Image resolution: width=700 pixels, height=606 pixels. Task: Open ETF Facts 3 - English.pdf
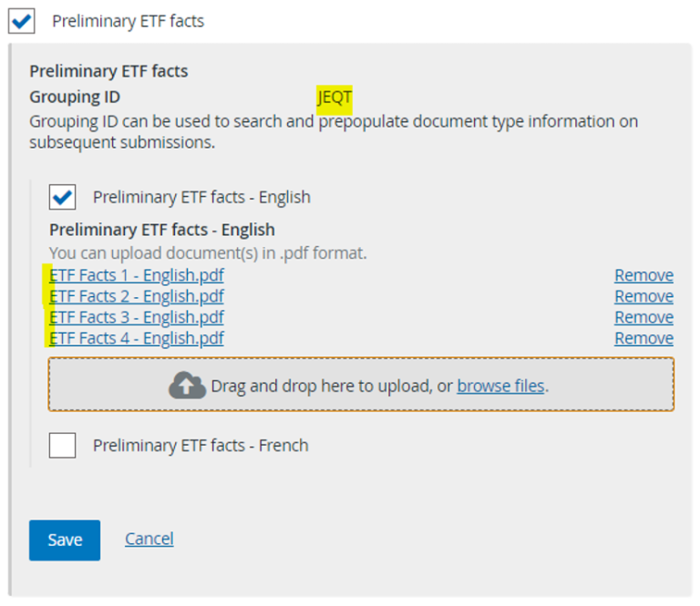point(137,317)
